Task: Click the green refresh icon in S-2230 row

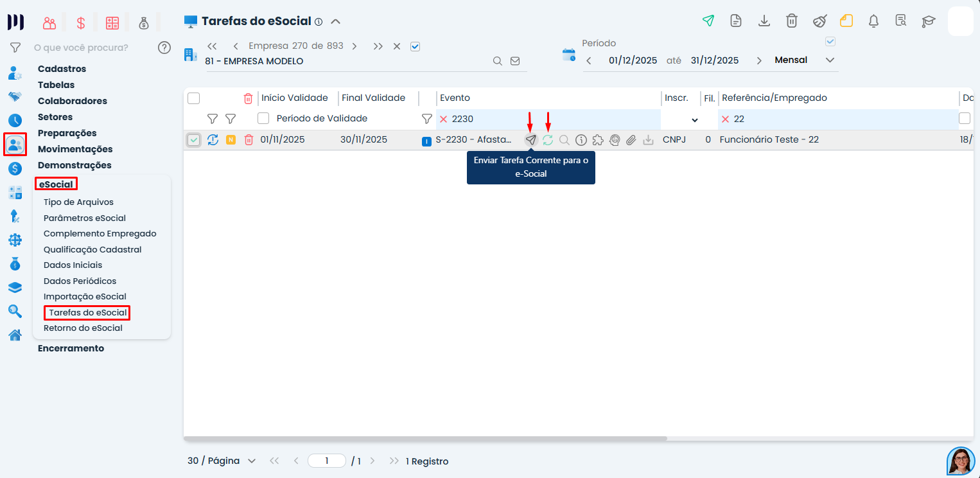Action: [548, 139]
